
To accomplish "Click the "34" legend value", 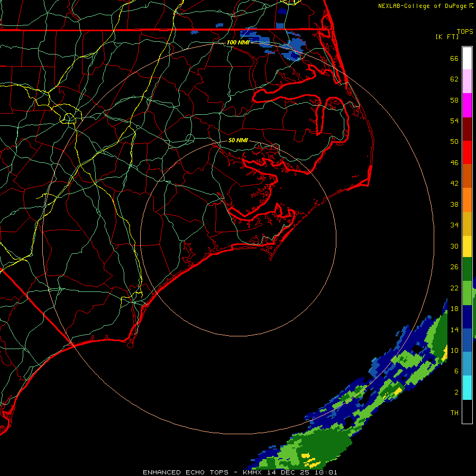I will point(454,225).
